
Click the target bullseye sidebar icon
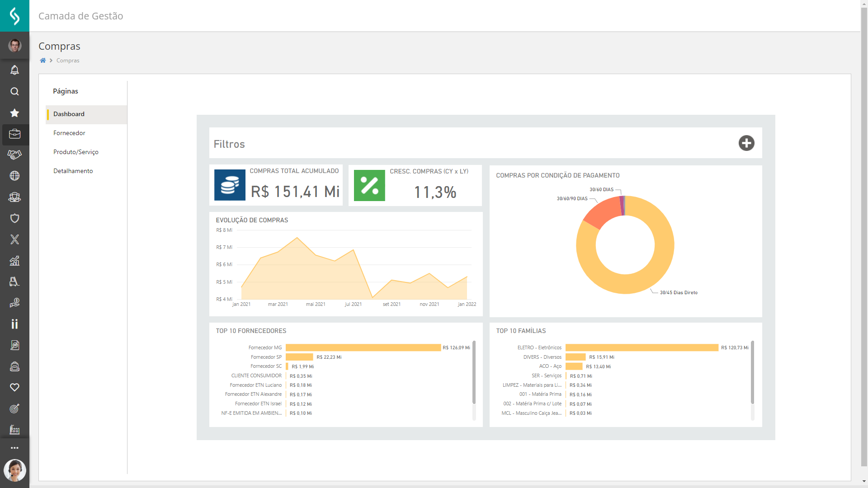coord(14,408)
